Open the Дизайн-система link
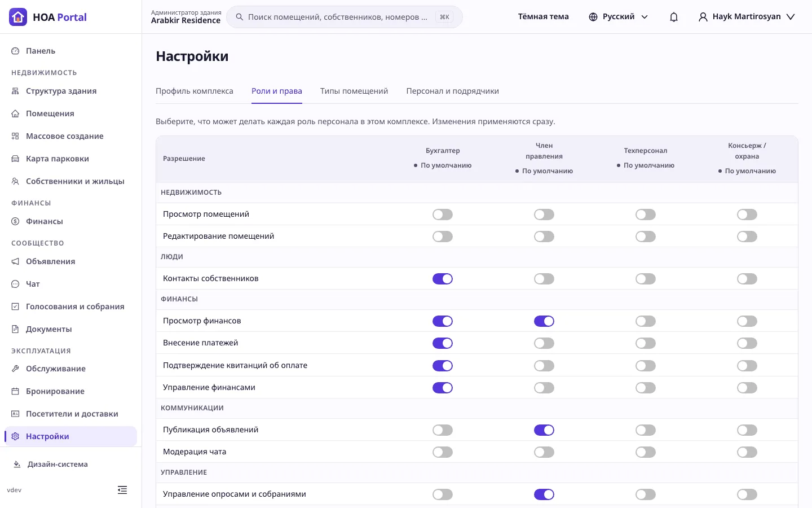This screenshot has height=508, width=812. coord(51,465)
